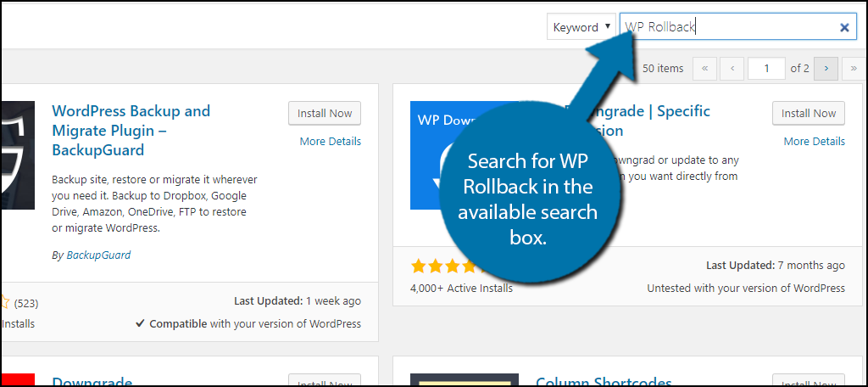The height and width of the screenshot is (387, 868).
Task: Open WordPress Backup and Migrate Plugin title
Action: coord(131,131)
